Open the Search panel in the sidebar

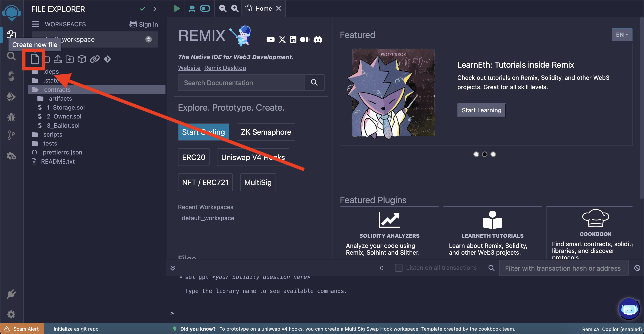tap(11, 56)
